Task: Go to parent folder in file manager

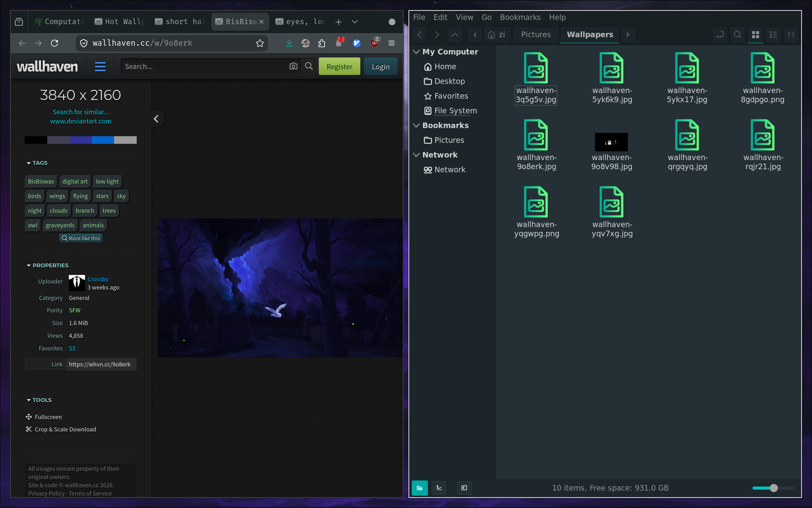Action: pos(455,35)
